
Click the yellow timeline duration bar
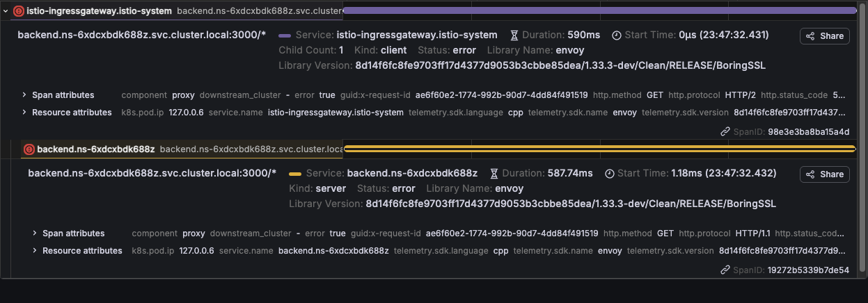[x=599, y=149]
